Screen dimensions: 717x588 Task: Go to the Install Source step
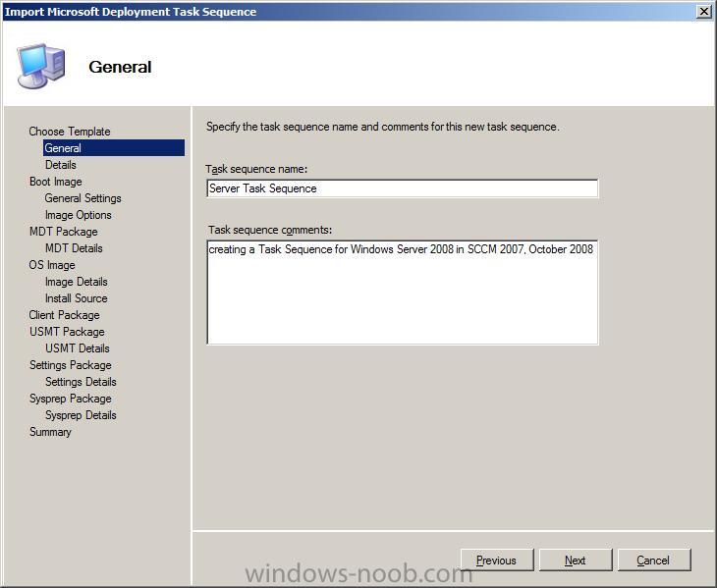[77, 298]
